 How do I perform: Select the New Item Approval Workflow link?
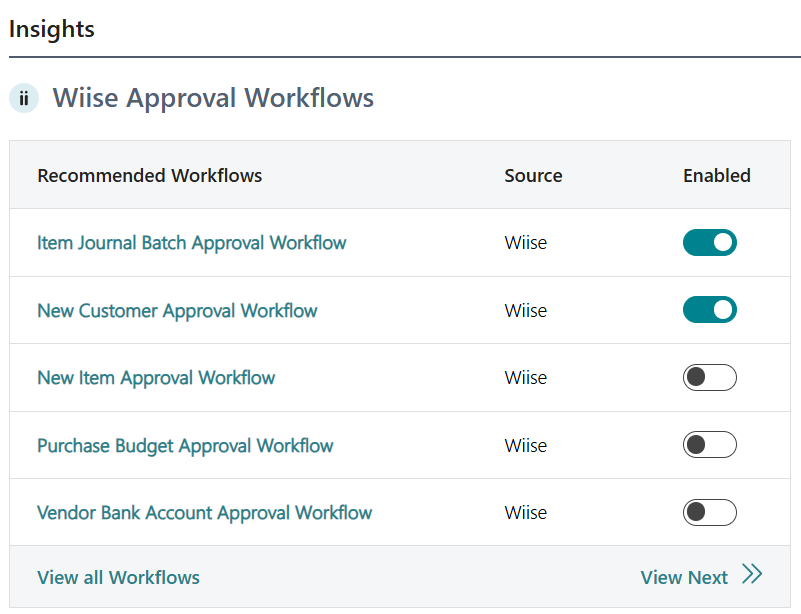tap(156, 378)
